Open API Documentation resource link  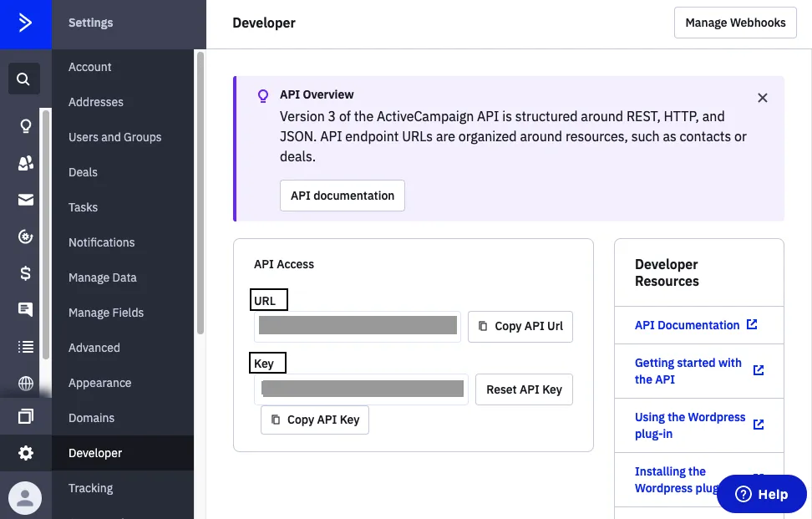point(688,325)
